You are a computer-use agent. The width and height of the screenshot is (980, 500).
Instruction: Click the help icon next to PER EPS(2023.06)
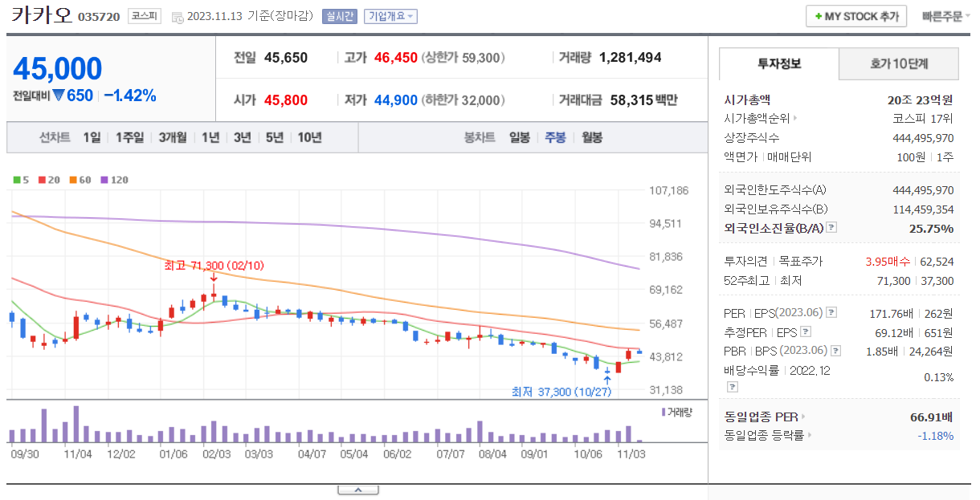[831, 312]
